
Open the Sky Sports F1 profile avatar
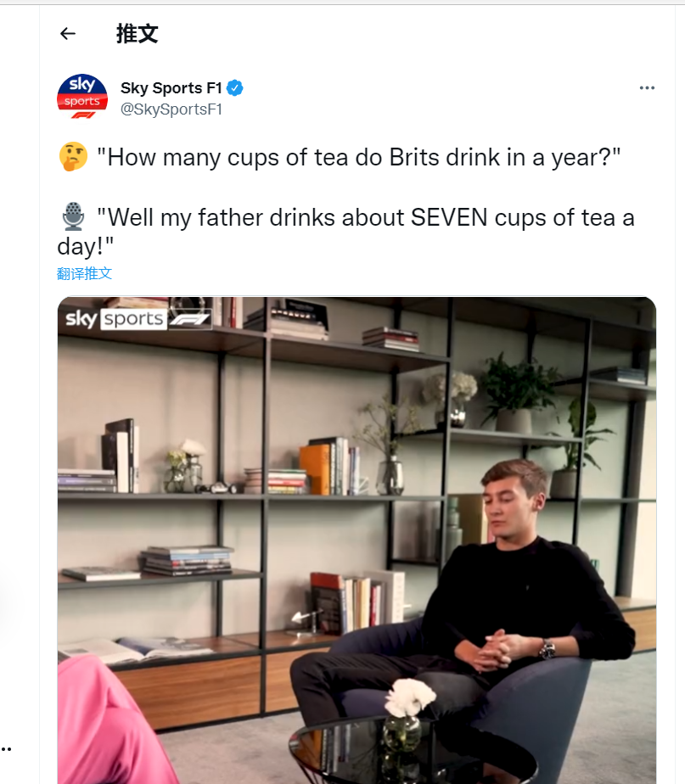click(x=82, y=98)
